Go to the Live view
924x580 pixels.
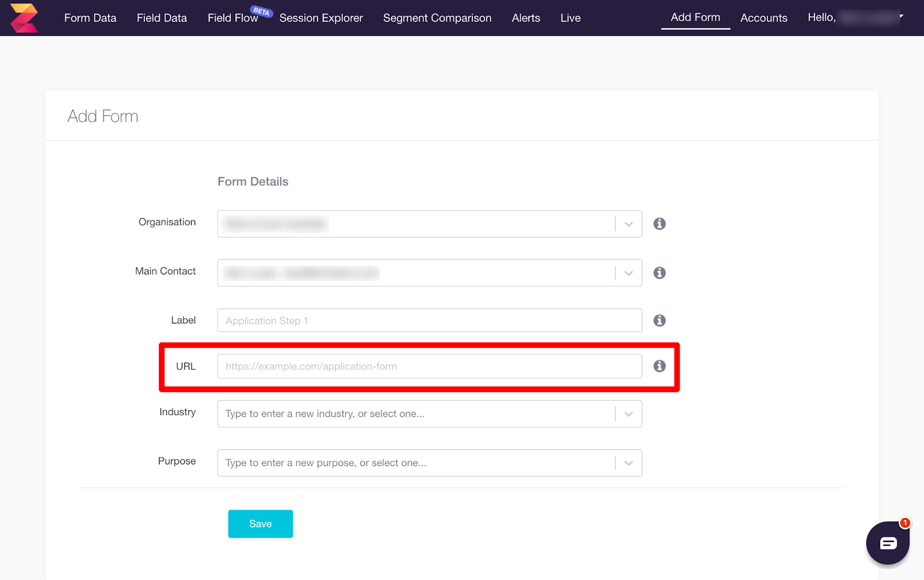tap(570, 18)
